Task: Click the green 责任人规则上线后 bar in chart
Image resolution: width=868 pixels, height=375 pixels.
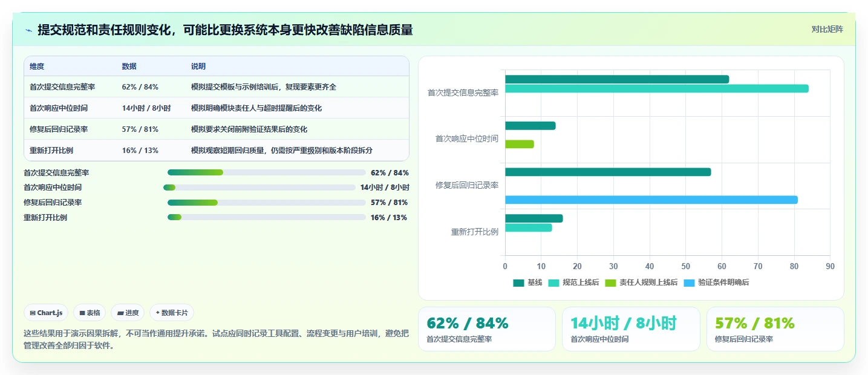Action: 520,144
